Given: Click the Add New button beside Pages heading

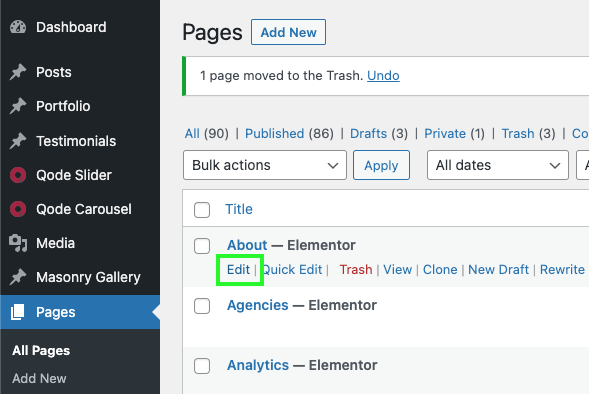Looking at the screenshot, I should [288, 32].
